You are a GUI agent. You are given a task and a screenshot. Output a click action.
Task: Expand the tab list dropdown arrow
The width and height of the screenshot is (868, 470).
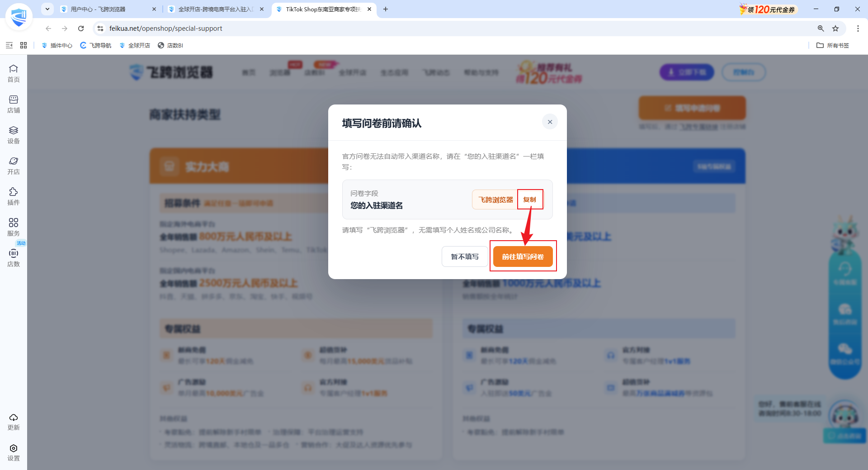point(47,9)
